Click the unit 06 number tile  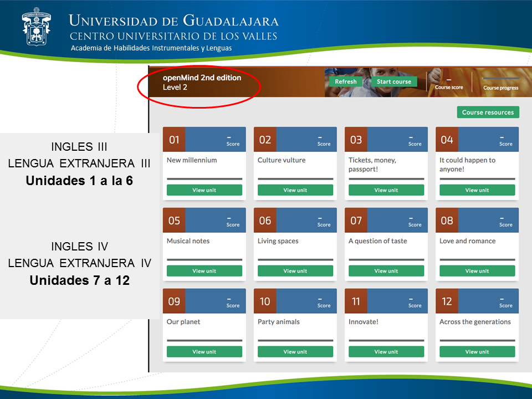pyautogui.click(x=265, y=220)
